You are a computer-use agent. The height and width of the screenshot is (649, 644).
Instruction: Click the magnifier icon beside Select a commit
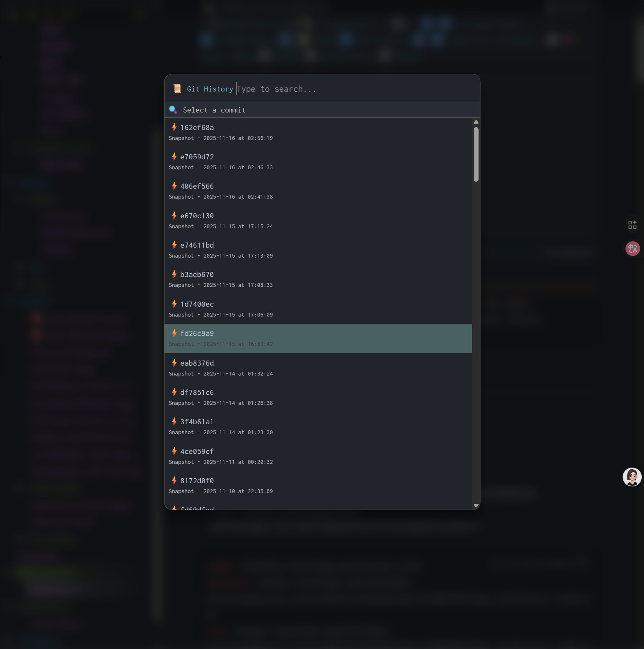point(173,110)
